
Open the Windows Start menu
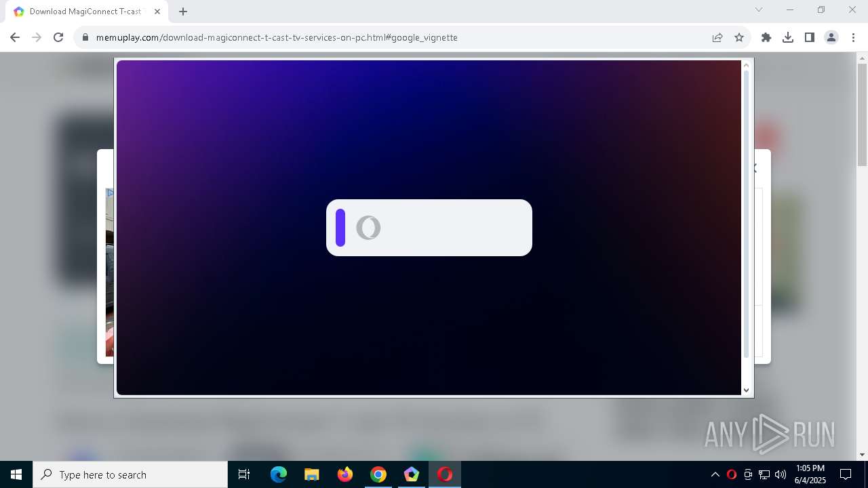16,474
